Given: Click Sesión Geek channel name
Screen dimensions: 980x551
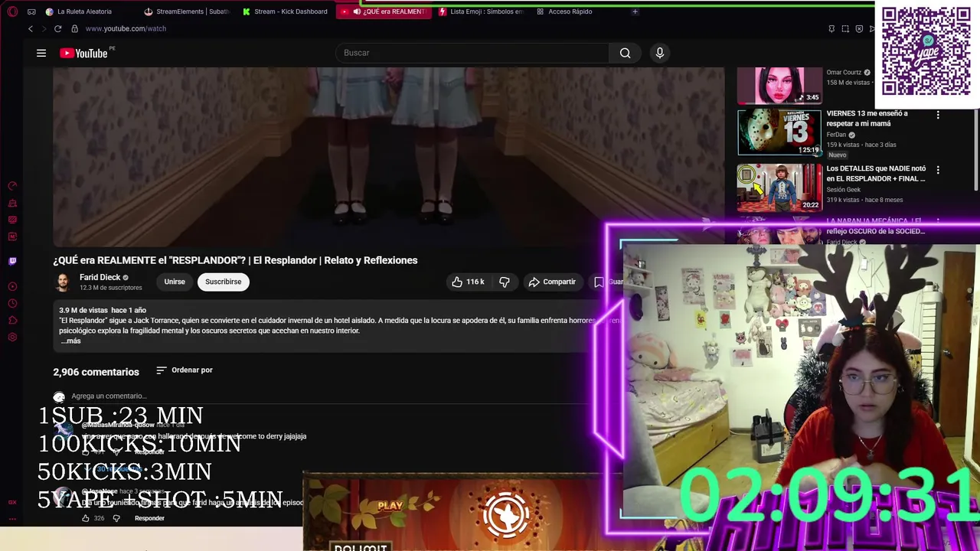Looking at the screenshot, I should 844,190.
